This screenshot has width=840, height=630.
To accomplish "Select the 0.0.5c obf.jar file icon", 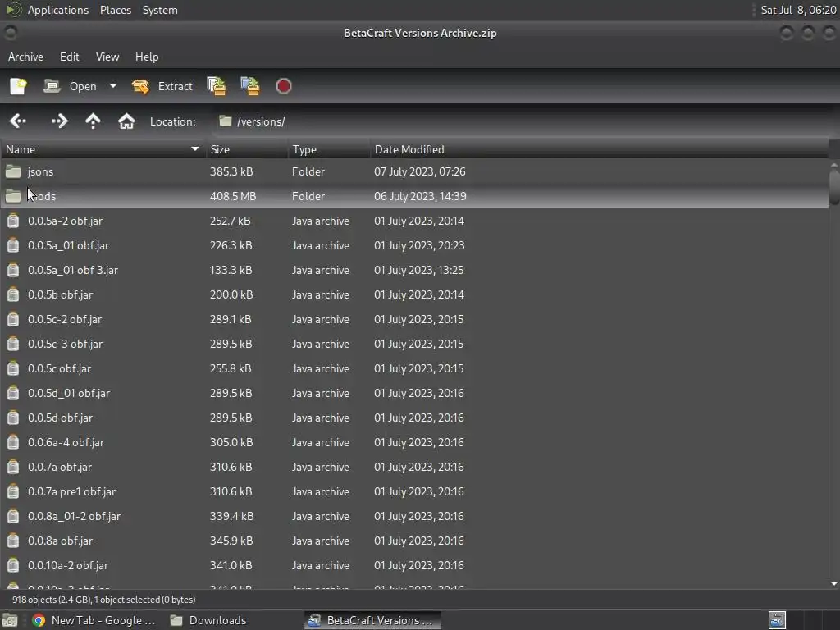I will tap(13, 368).
